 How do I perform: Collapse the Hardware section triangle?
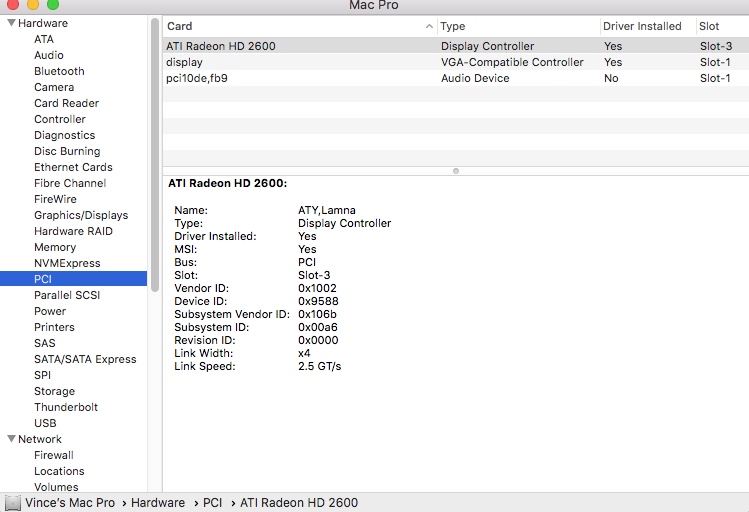click(11, 23)
